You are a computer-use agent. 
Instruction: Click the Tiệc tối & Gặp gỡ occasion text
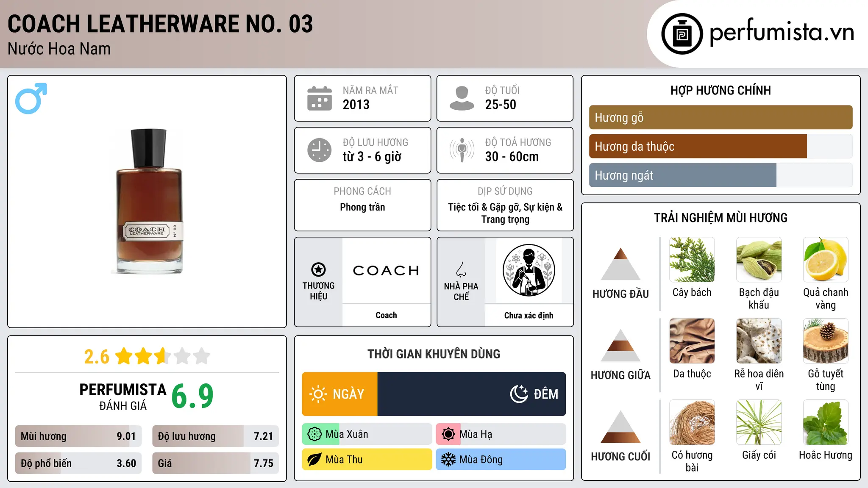pyautogui.click(x=505, y=213)
